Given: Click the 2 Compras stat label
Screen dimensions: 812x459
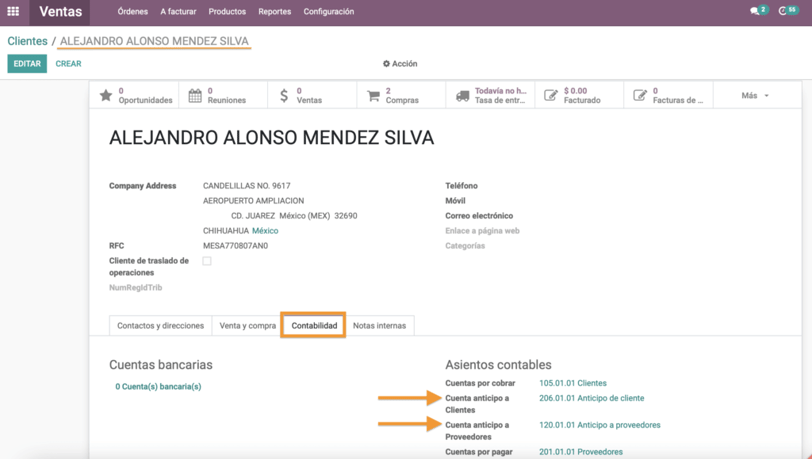Looking at the screenshot, I should tap(402, 96).
